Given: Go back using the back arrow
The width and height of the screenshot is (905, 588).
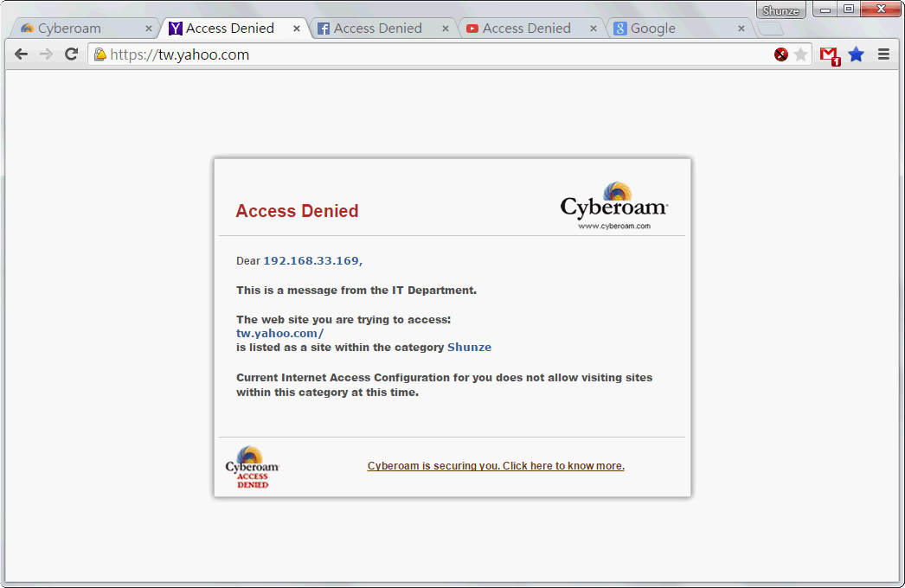Looking at the screenshot, I should tap(22, 54).
